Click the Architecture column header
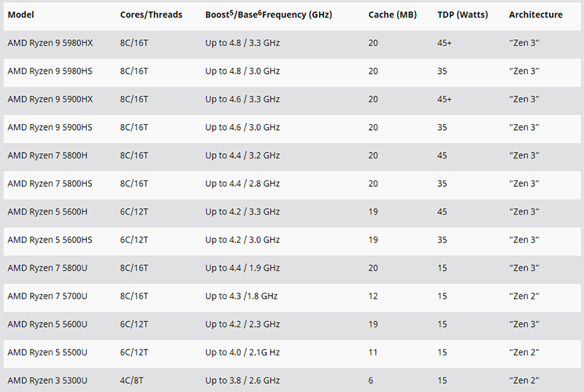This screenshot has width=584, height=392. [x=536, y=15]
